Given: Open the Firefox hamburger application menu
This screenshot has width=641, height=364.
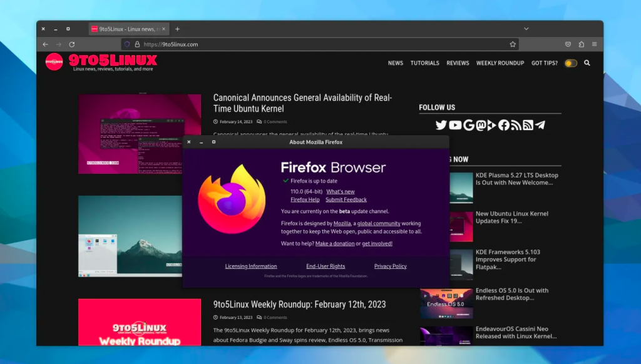Looking at the screenshot, I should pos(594,44).
